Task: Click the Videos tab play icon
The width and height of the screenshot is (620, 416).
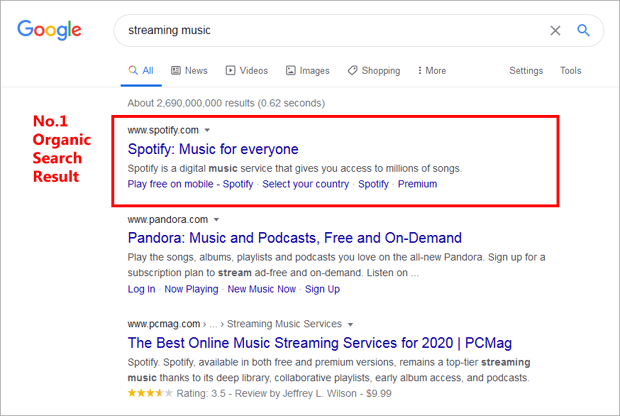Action: (x=230, y=70)
